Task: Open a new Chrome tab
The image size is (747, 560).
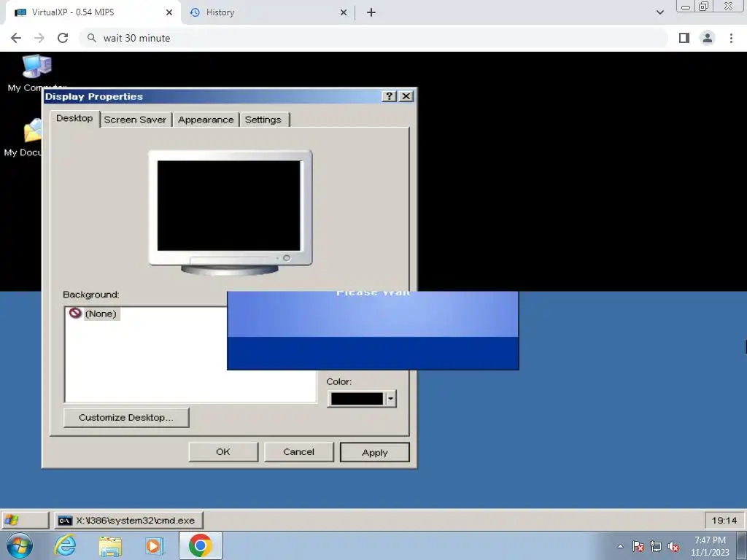Action: 371,12
